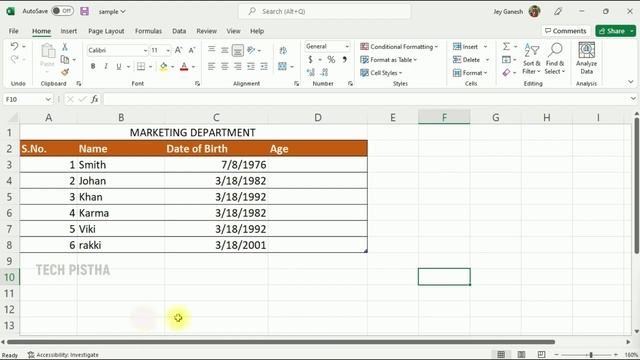Click Increase Decimal icon
The height and width of the screenshot is (360, 640).
[311, 72]
